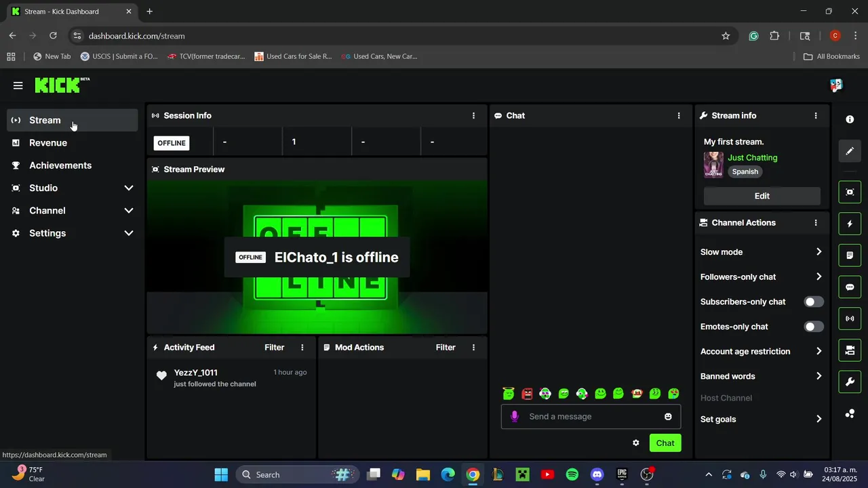Insert the heart-eyes crying emote
Image resolution: width=868 pixels, height=488 pixels.
673,393
